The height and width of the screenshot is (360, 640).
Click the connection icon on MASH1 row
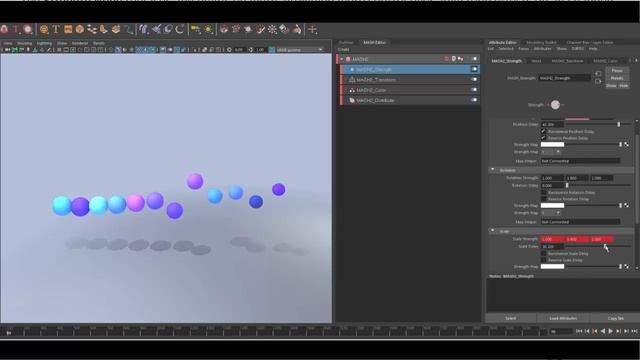[460, 59]
